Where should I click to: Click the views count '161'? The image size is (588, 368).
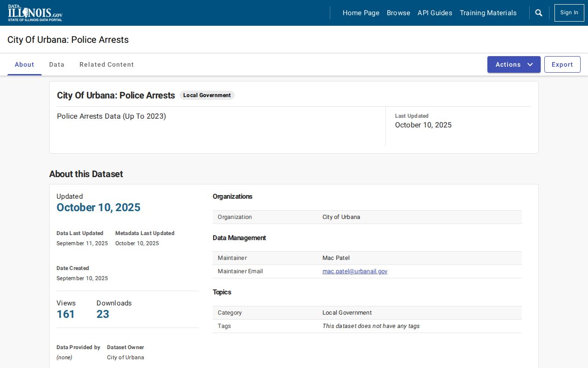tap(66, 314)
